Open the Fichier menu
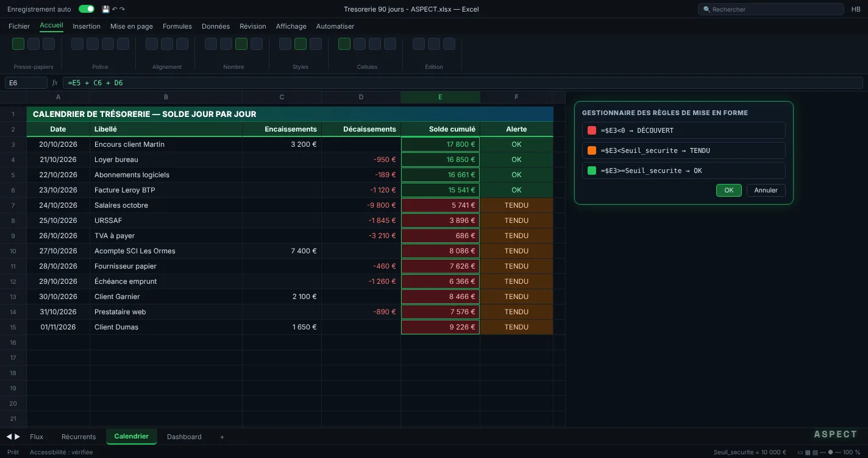The image size is (868, 458). 20,26
